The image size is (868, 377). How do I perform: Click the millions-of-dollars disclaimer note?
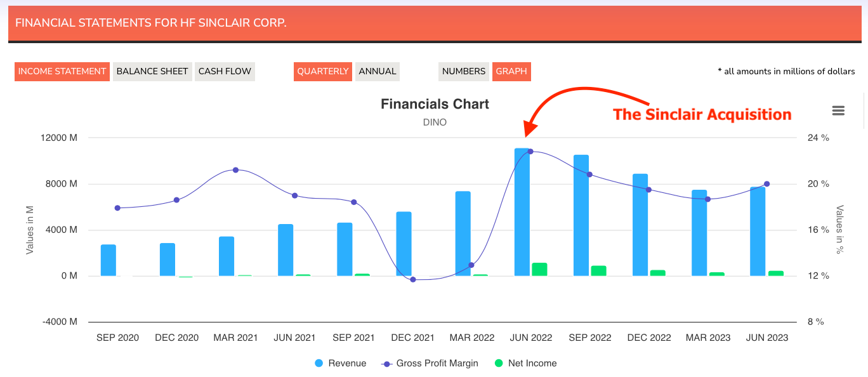786,71
